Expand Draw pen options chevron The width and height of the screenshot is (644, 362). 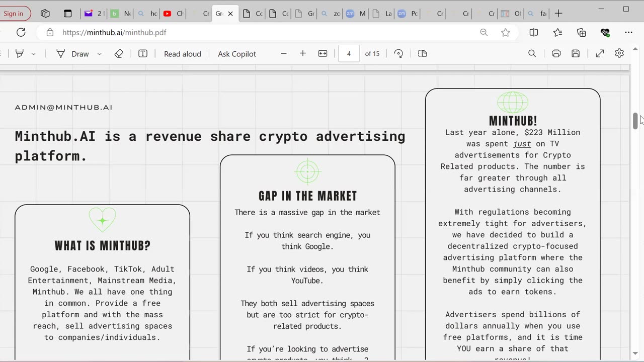(x=99, y=54)
